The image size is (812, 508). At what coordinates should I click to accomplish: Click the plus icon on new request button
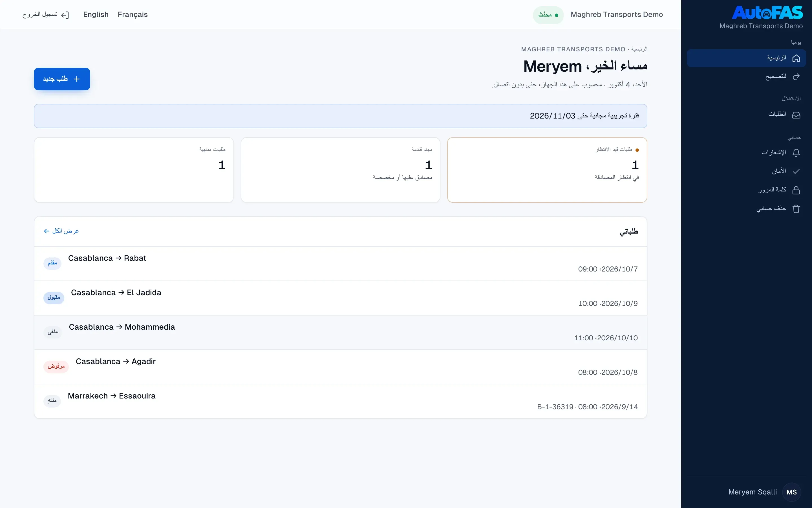76,79
